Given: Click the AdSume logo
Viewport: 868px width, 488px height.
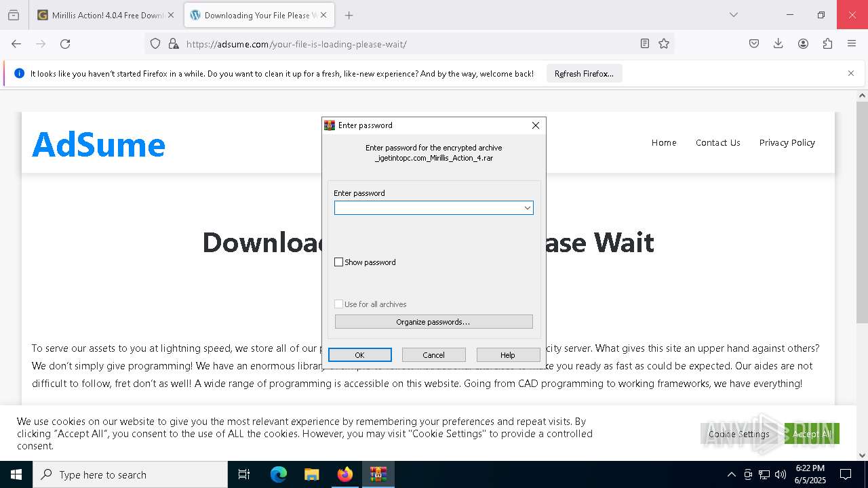Looking at the screenshot, I should [99, 144].
